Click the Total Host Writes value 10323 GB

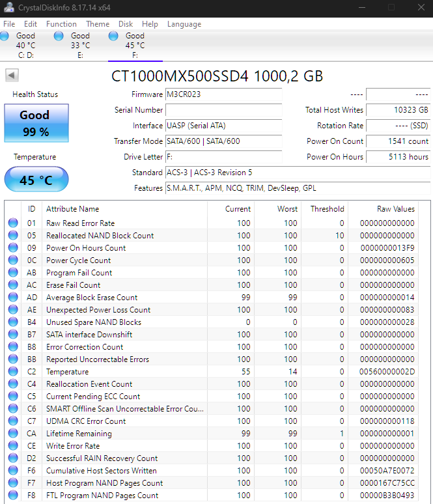click(398, 110)
